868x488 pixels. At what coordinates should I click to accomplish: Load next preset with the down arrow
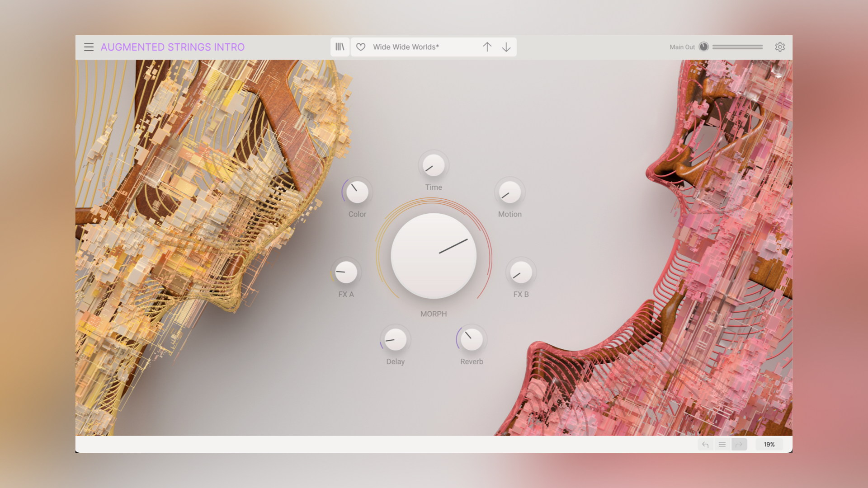pos(506,47)
